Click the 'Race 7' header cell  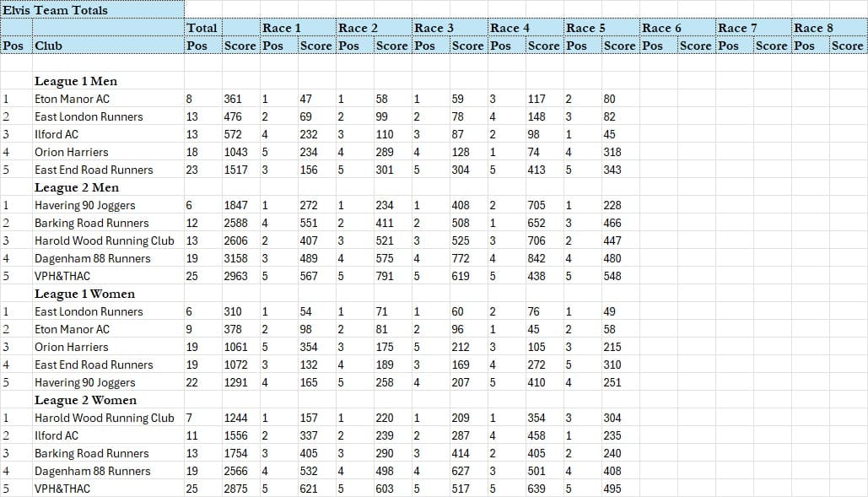click(x=752, y=28)
